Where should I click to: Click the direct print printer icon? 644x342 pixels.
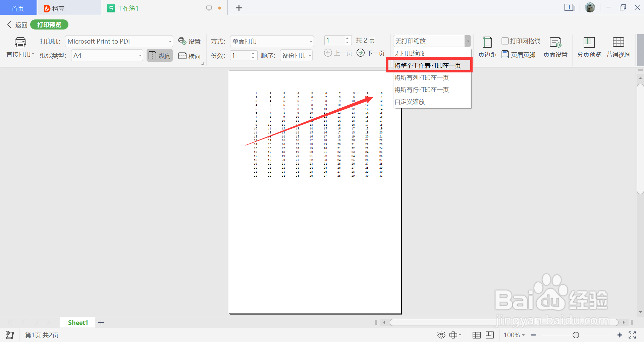pyautogui.click(x=20, y=42)
